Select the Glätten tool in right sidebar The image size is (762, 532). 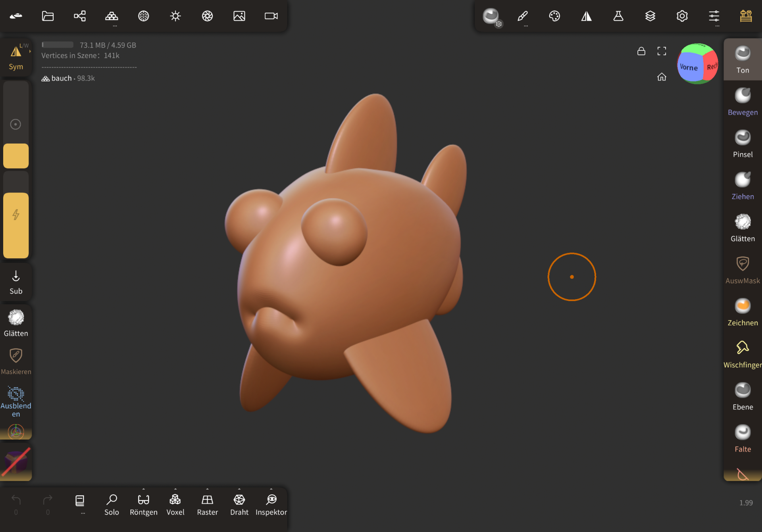coord(742,228)
